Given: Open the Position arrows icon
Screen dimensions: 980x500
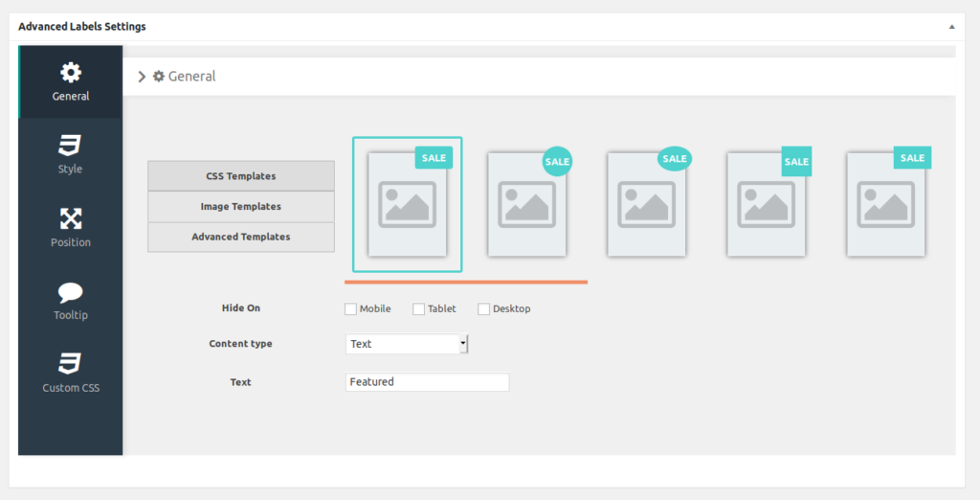Looking at the screenshot, I should click(x=70, y=218).
